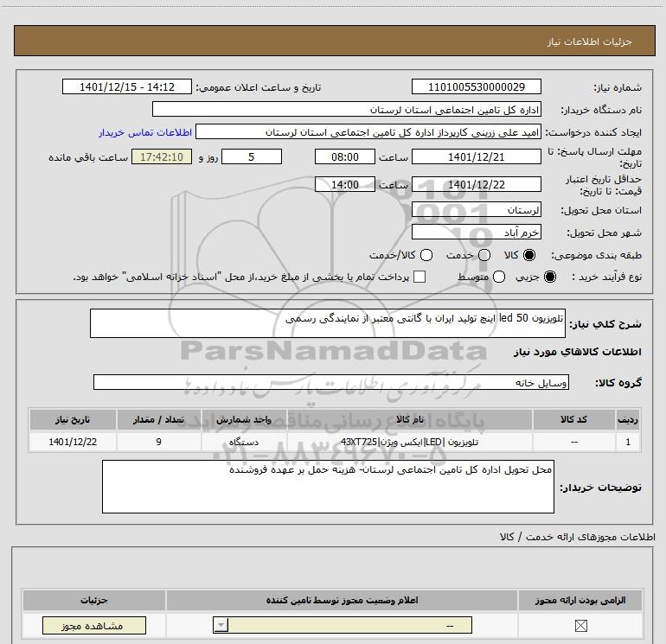Click delivery city field خرم آباد
Image resolution: width=666 pixels, height=644 pixels.
476,232
